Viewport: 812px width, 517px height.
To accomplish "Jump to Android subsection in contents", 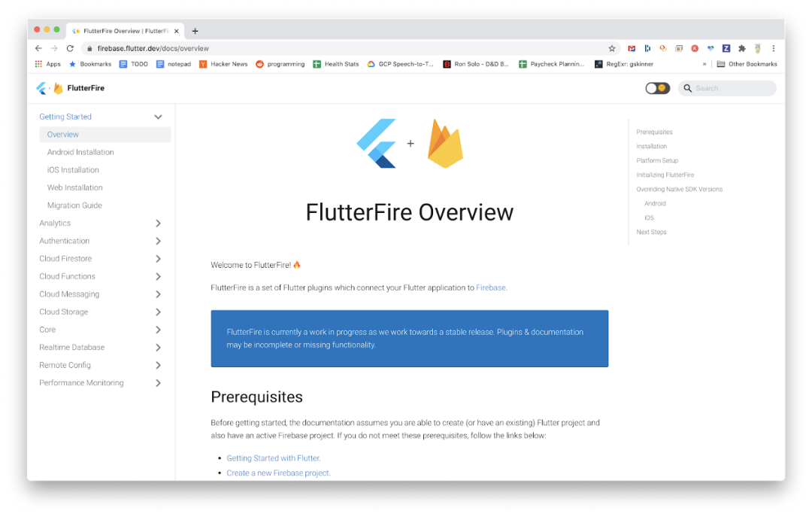I will tap(655, 203).
